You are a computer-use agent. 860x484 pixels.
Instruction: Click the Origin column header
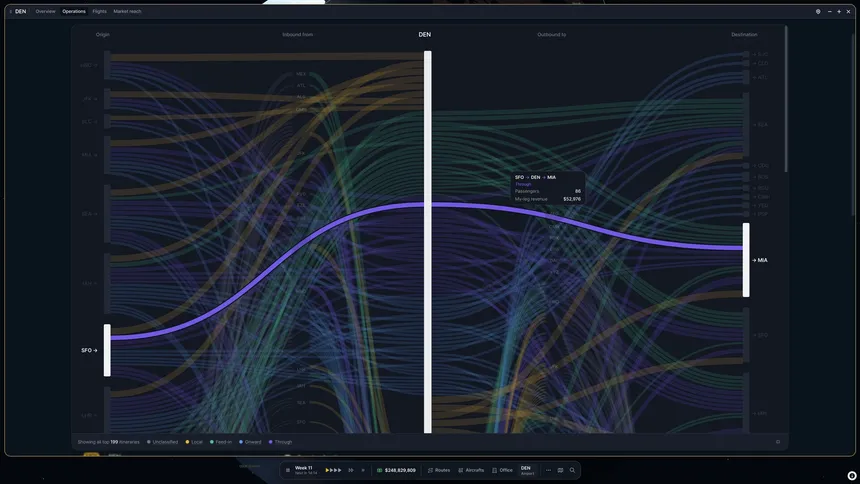tap(103, 35)
